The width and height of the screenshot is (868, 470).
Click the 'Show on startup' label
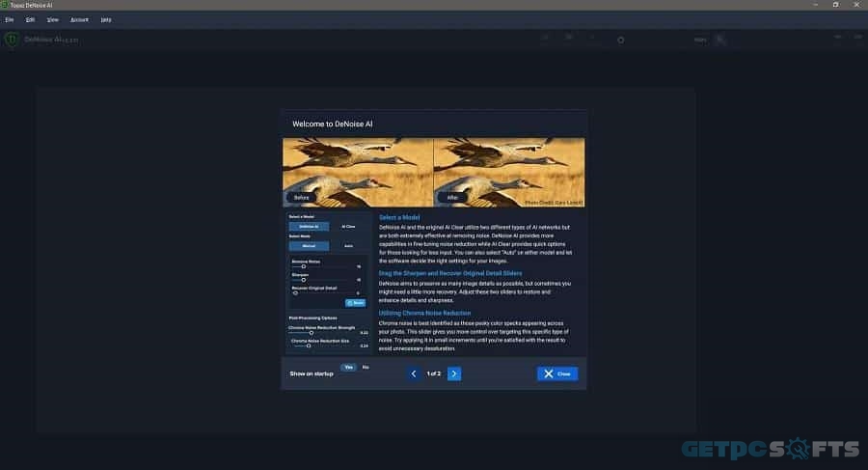312,373
